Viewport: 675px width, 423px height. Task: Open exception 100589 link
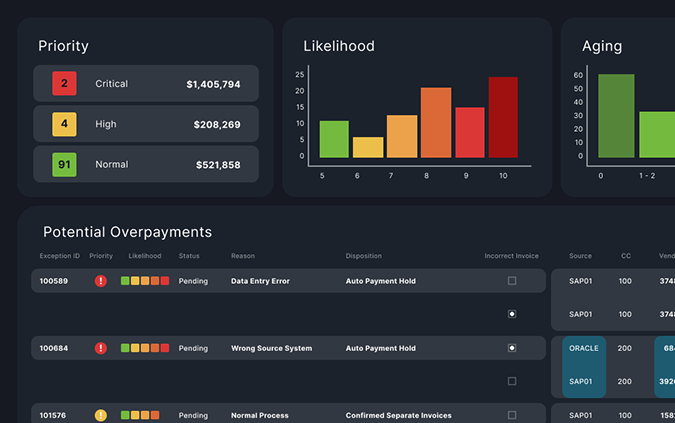(x=54, y=281)
